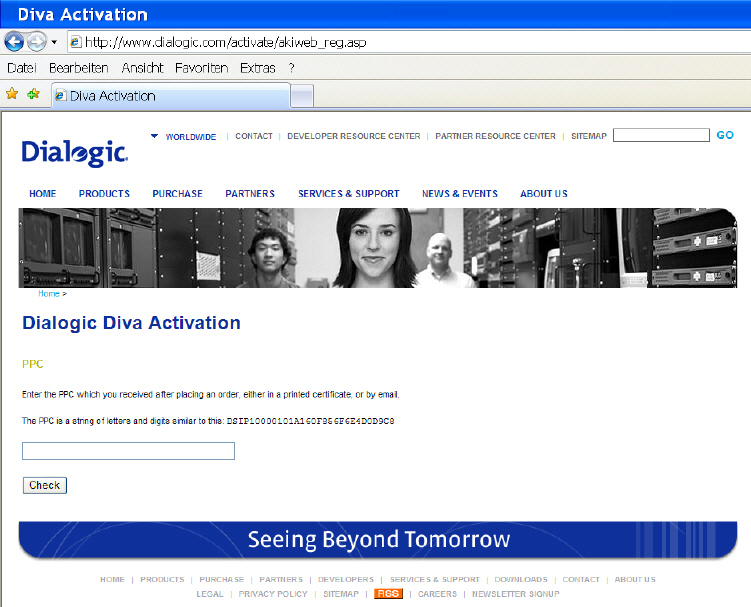Select the Diva Activation browser tab

[171, 96]
